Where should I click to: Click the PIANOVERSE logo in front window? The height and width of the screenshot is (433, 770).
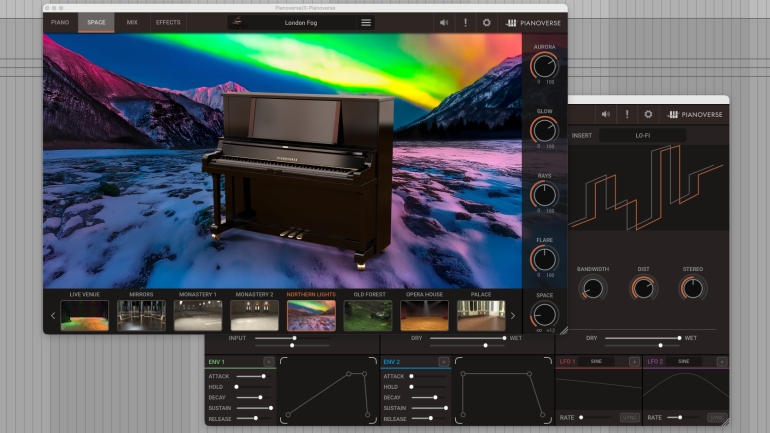click(x=533, y=23)
